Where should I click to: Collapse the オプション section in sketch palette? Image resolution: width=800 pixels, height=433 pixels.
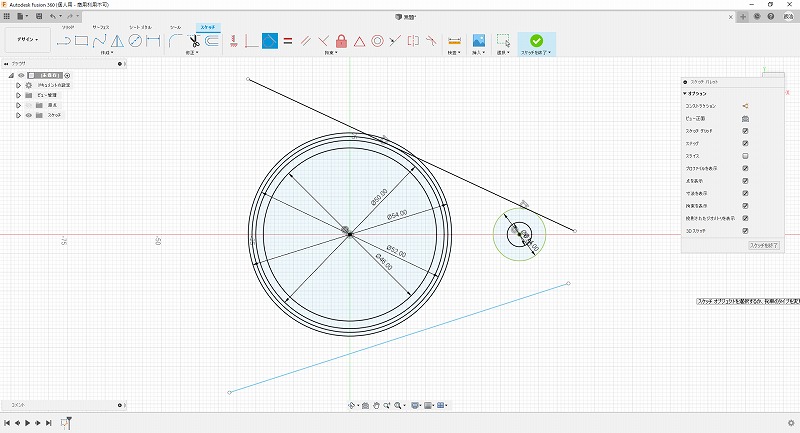click(685, 93)
